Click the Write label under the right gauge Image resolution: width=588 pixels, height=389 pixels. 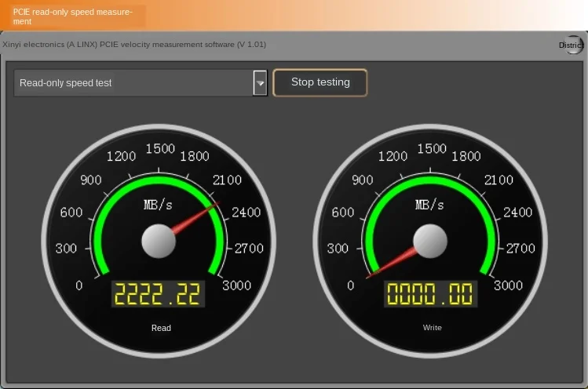click(433, 328)
